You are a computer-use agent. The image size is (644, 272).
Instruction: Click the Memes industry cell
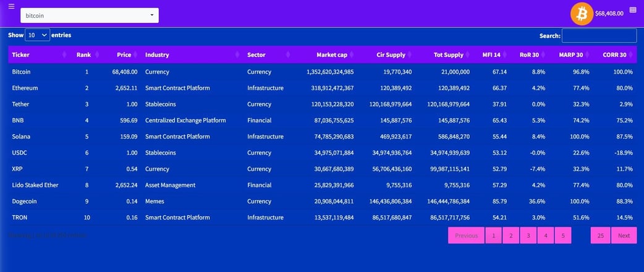click(x=155, y=202)
